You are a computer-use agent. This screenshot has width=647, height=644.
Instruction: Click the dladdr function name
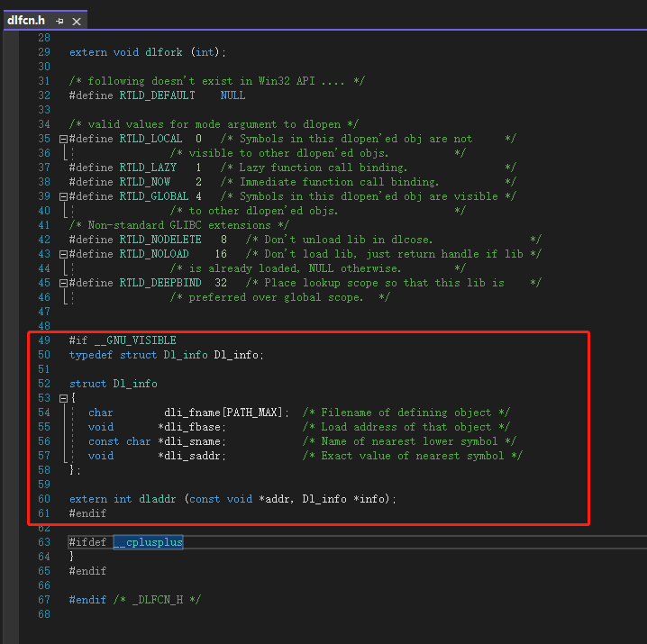point(157,499)
